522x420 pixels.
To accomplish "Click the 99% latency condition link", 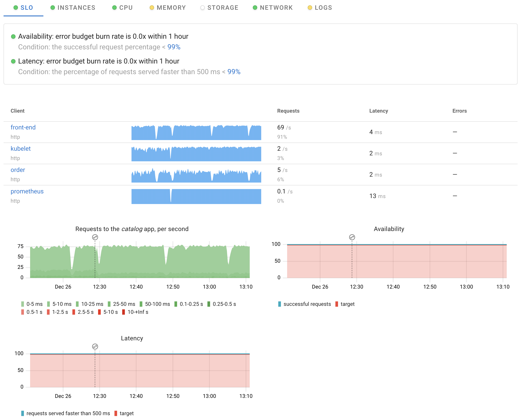I will coord(234,72).
